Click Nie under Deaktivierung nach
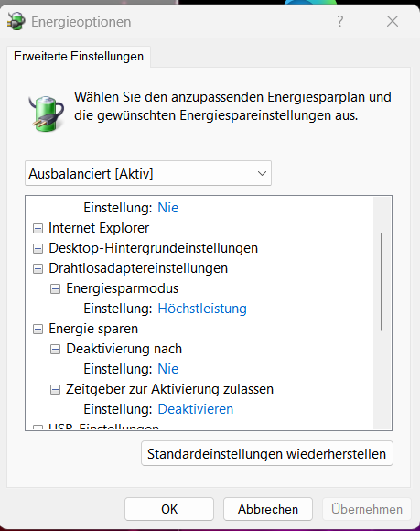 tap(167, 369)
